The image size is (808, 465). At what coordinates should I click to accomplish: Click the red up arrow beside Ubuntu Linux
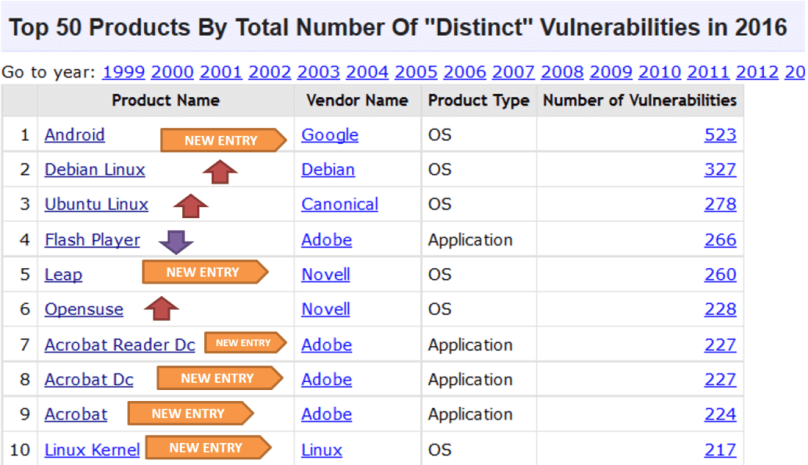point(191,206)
